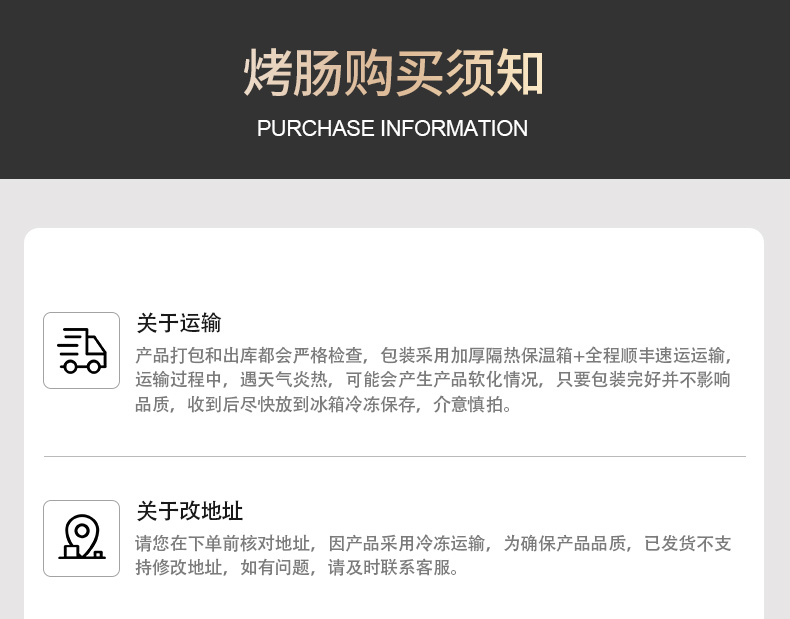
Task: Click the "PURCHASE INFORMATION" subtitle
Action: [x=392, y=129]
